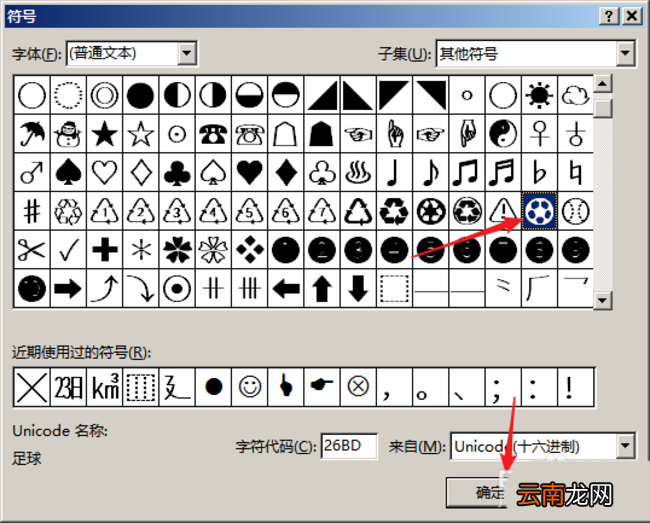Select the dotted circle symbol
Image resolution: width=650 pixels, height=523 pixels.
click(x=68, y=95)
